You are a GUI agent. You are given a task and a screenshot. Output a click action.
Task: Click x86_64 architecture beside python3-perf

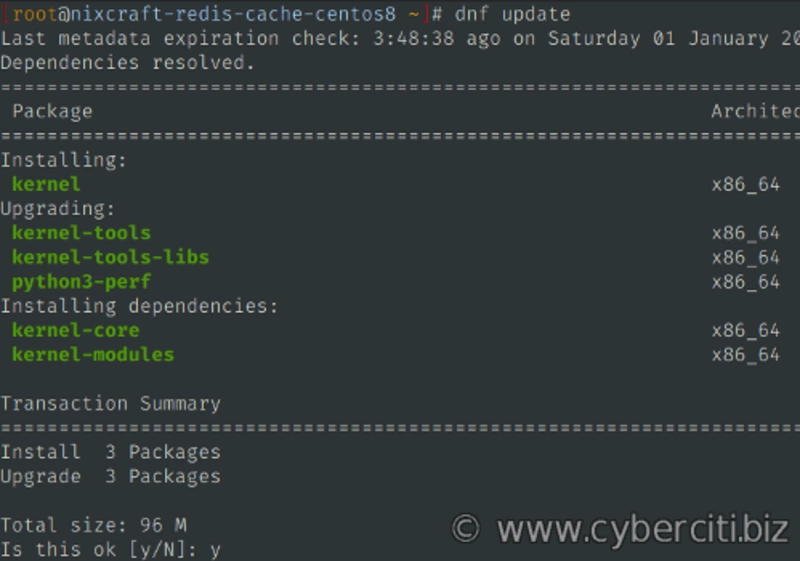[745, 282]
